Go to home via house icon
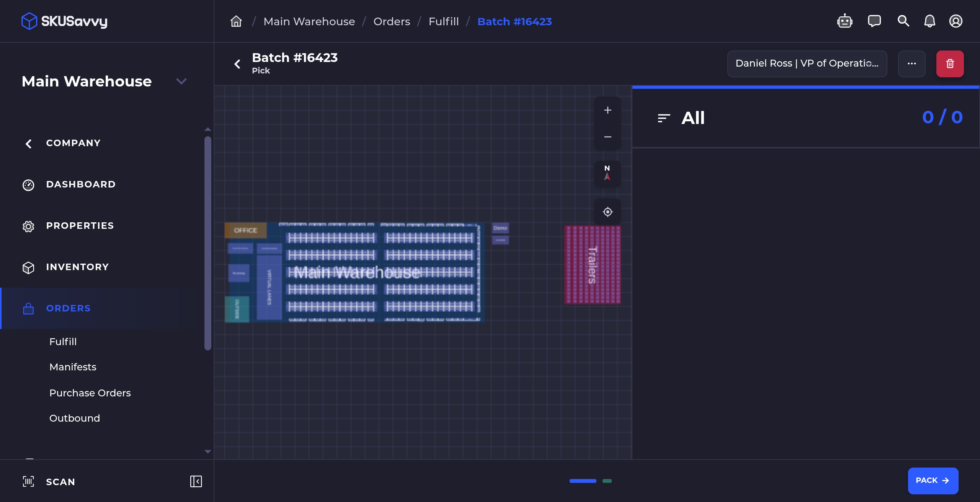Viewport: 980px width, 502px height. (x=236, y=21)
